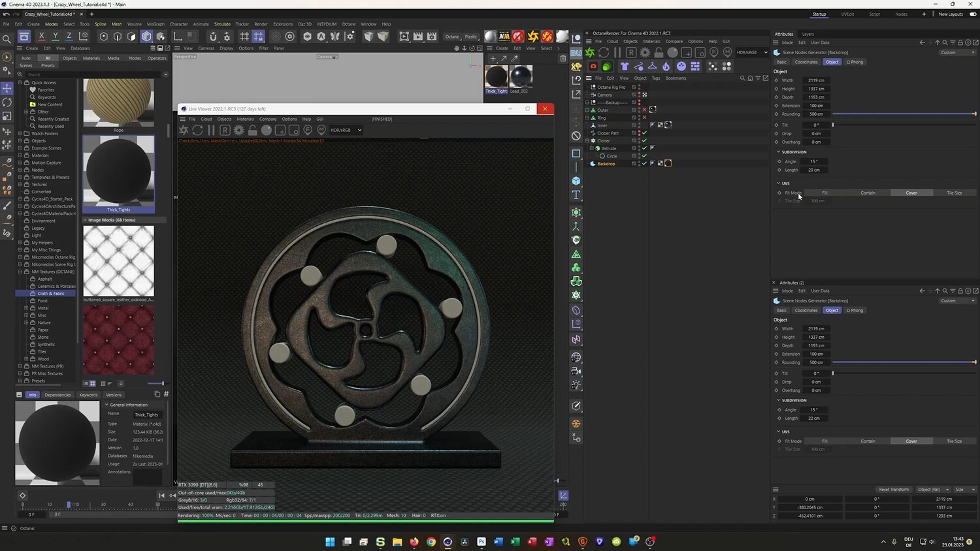Screen dimensions: 980x551
Task: Click the purple shirt icon in Octane toolbar
Action: coord(625,66)
